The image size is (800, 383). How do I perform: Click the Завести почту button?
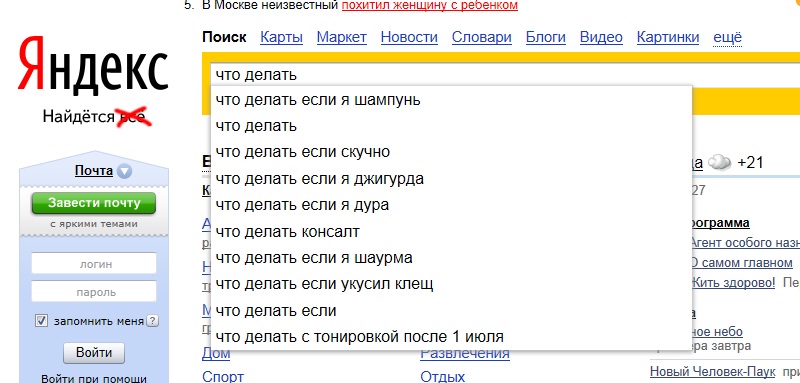(x=93, y=203)
